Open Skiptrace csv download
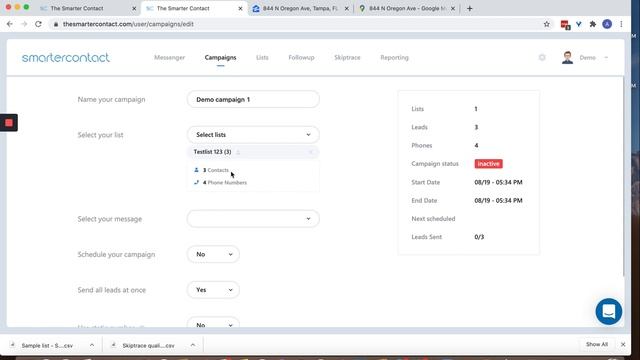 pyautogui.click(x=148, y=345)
